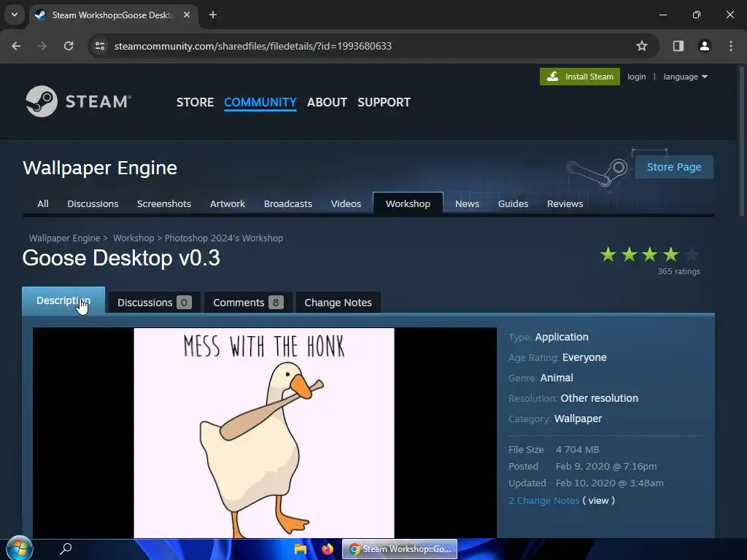
Task: Switch to Reviews tab
Action: [x=565, y=204]
